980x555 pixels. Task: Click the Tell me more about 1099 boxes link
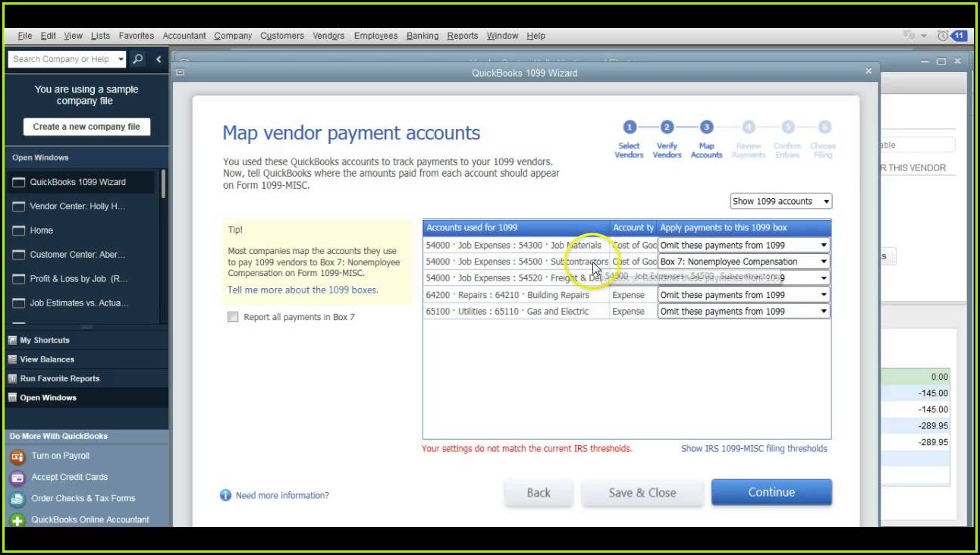coord(303,290)
